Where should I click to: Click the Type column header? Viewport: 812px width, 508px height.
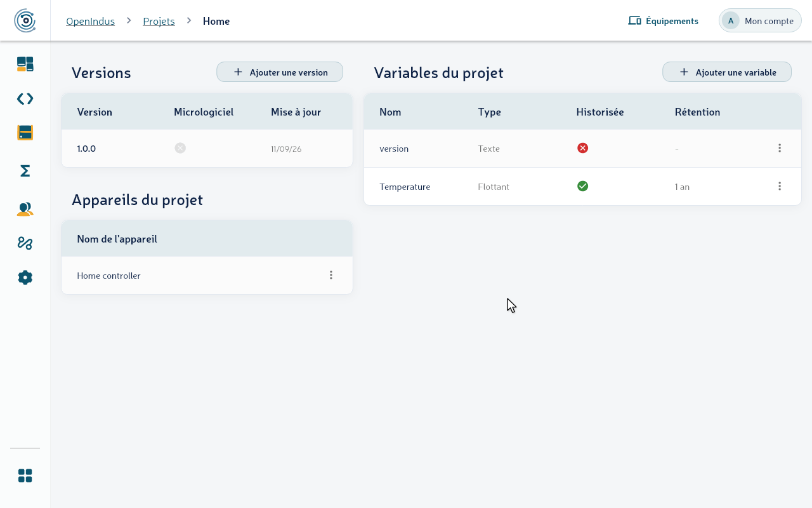(490, 112)
